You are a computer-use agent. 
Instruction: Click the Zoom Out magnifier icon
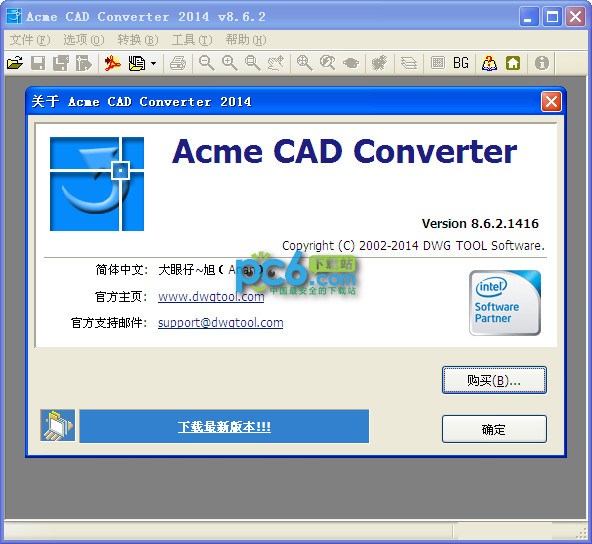click(x=207, y=63)
